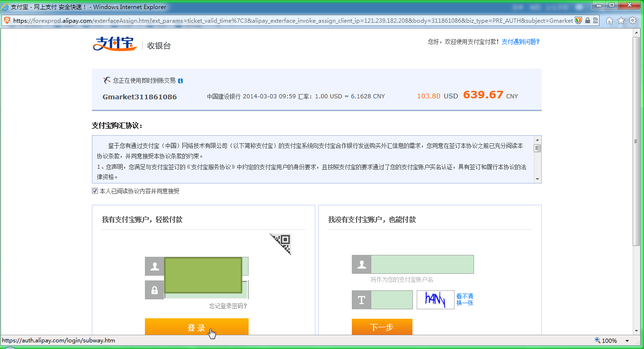Viewport: 644px width, 349px height.
Task: Click the orange 下一步 button
Action: coord(382,327)
